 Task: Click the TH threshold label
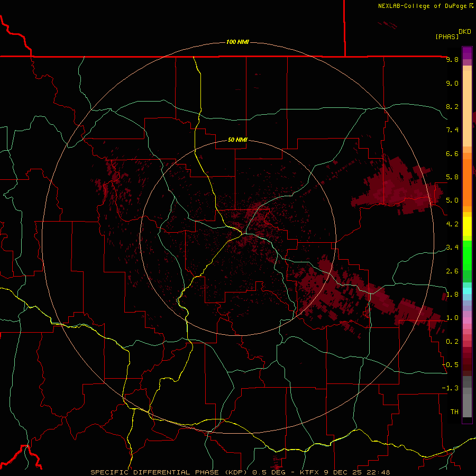tap(454, 412)
